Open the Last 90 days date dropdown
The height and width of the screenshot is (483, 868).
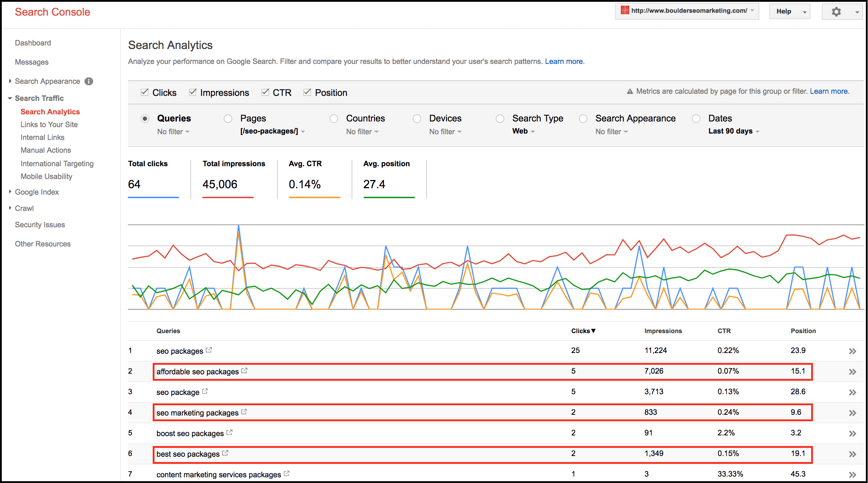(734, 131)
